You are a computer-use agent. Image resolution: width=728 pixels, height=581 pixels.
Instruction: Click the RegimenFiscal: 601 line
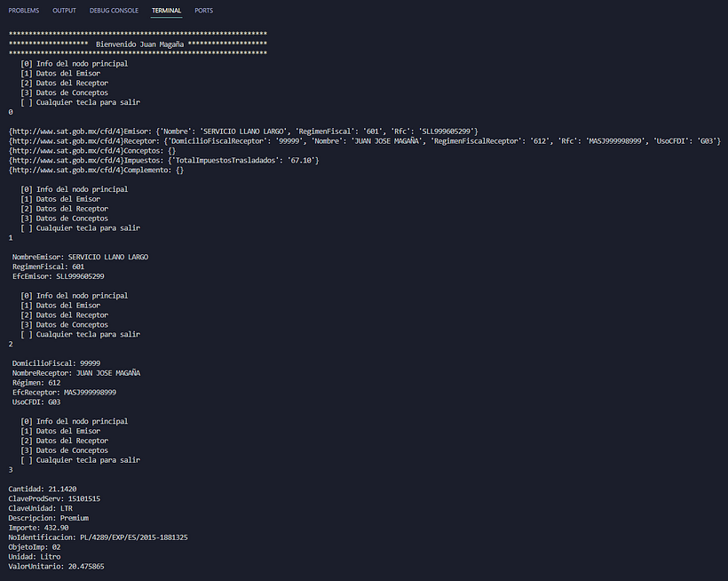(x=48, y=267)
